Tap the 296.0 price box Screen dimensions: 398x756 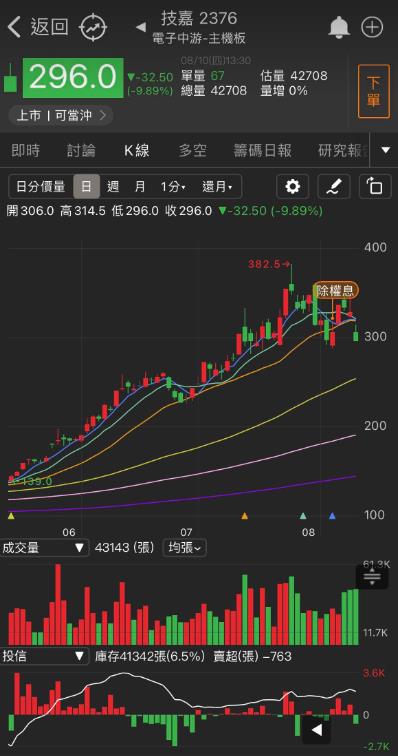click(x=73, y=78)
